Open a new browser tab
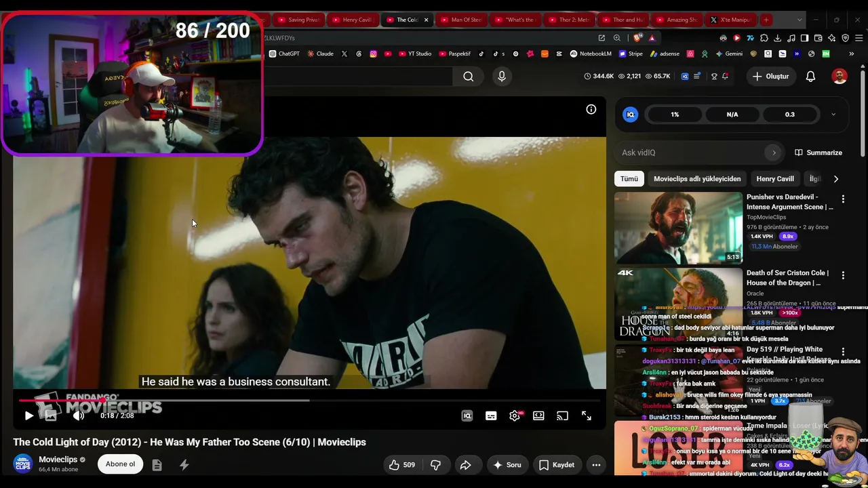This screenshot has width=868, height=488. pos(766,20)
